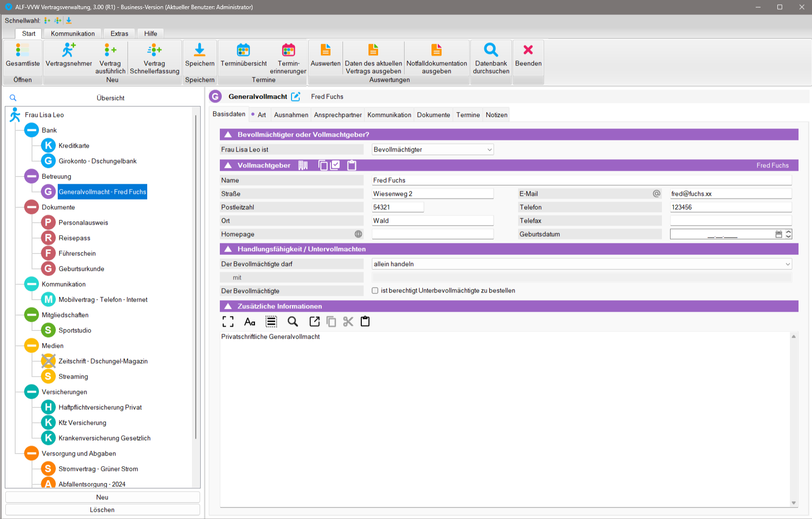812x519 pixels.
Task: Switch to the Ansprechpartner tab
Action: (x=338, y=115)
